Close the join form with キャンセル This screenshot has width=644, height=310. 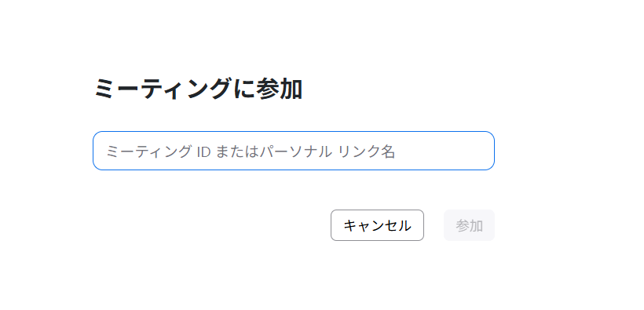pos(377,225)
